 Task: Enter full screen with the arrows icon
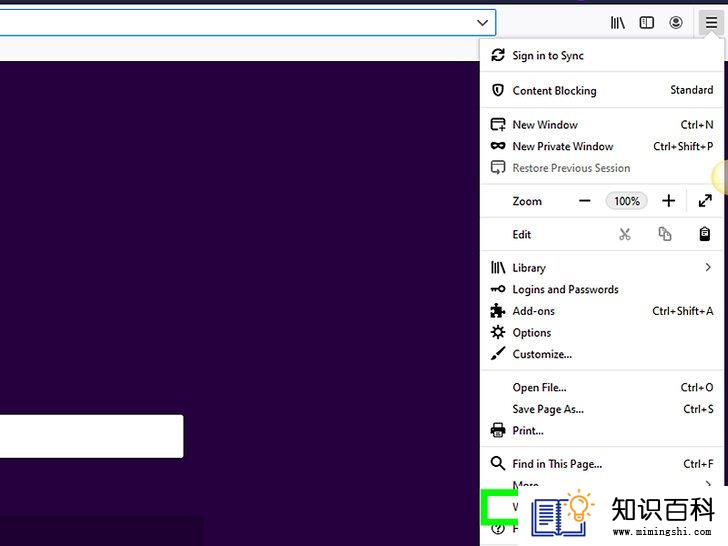click(705, 201)
